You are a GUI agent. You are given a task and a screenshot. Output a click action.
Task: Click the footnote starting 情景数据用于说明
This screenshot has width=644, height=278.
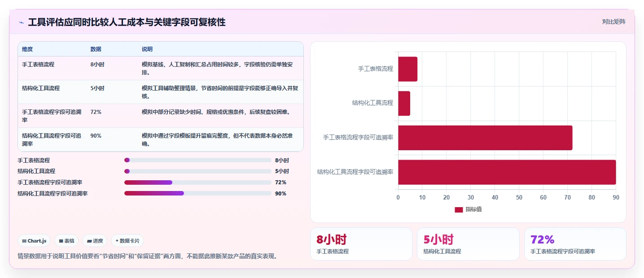pos(147,256)
